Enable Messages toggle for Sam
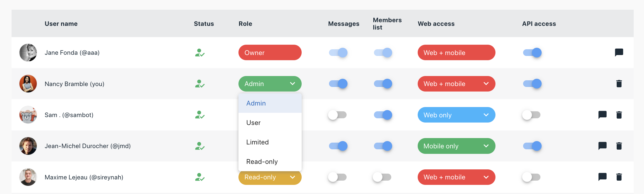 [x=337, y=115]
